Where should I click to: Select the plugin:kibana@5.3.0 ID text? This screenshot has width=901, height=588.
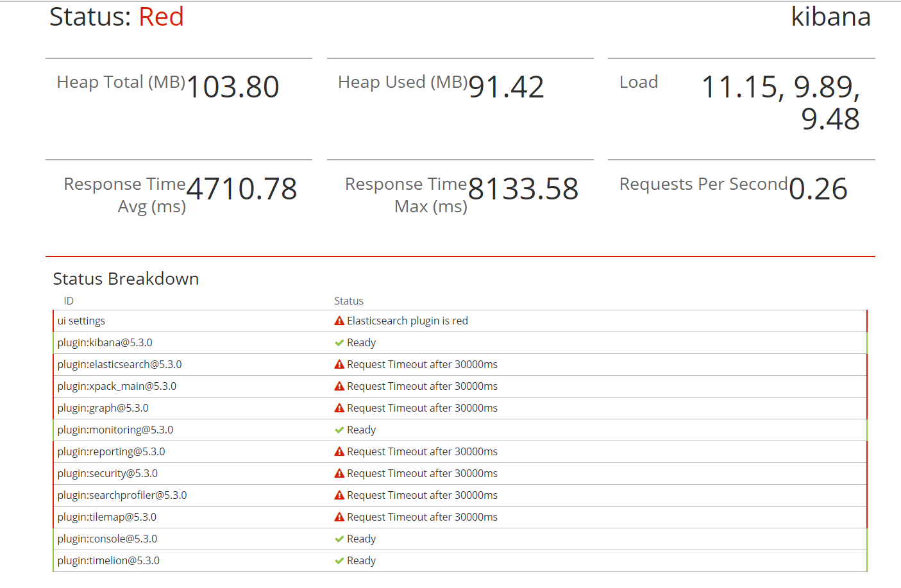(105, 342)
